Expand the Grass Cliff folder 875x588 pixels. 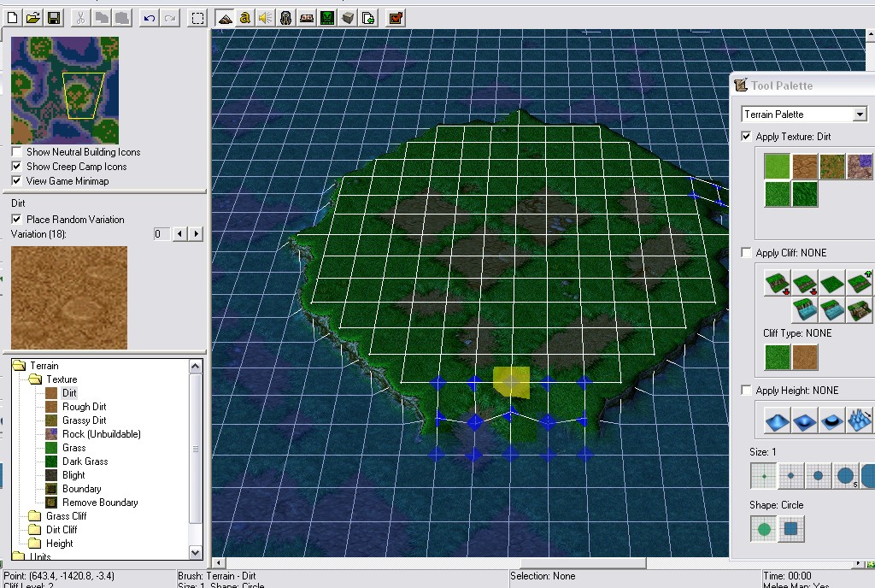coord(66,516)
